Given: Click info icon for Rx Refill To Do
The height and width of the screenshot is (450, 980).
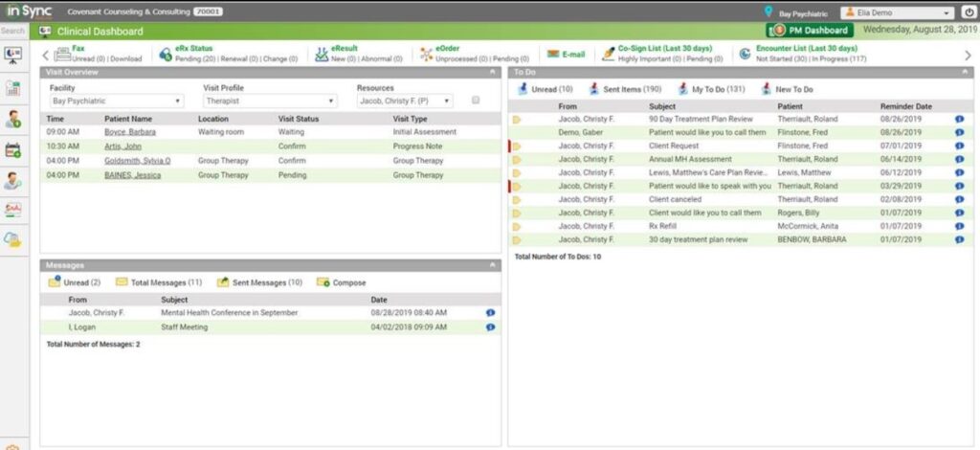Looking at the screenshot, I should [x=959, y=226].
